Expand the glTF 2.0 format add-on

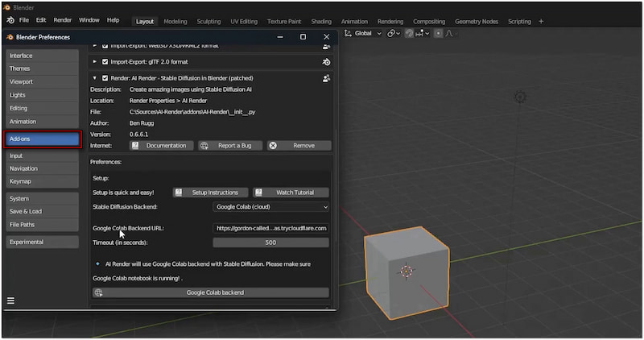(x=95, y=62)
